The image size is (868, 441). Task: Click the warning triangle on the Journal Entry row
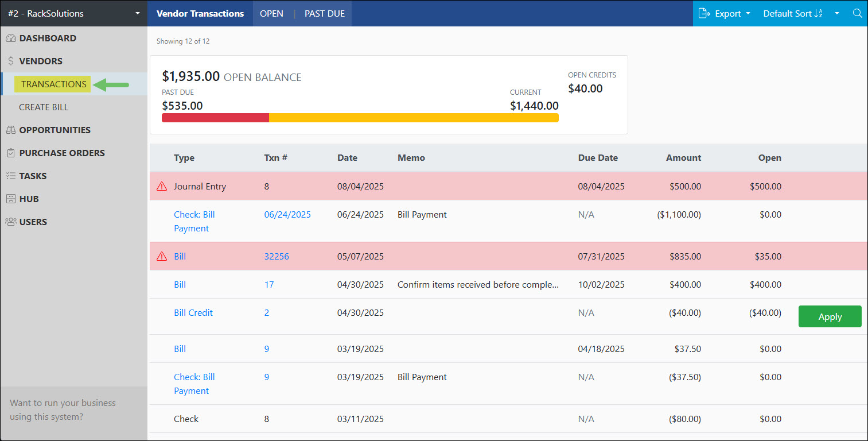(161, 186)
